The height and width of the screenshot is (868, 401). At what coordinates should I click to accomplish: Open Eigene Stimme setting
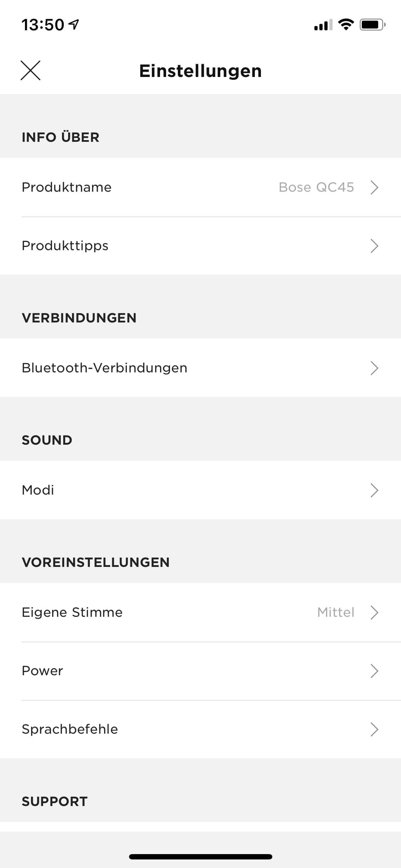click(72, 612)
